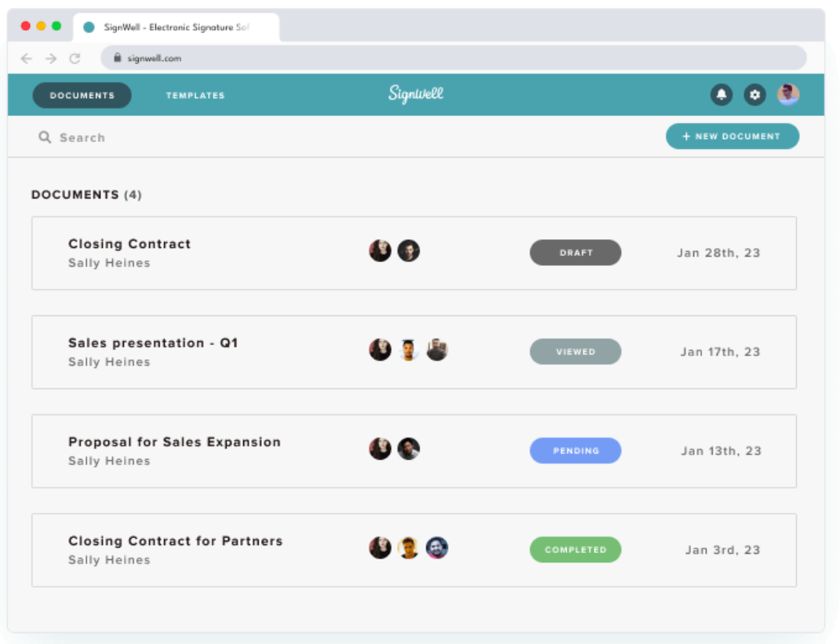Click the green Completed status badge
This screenshot has height=644, width=840.
[576, 550]
